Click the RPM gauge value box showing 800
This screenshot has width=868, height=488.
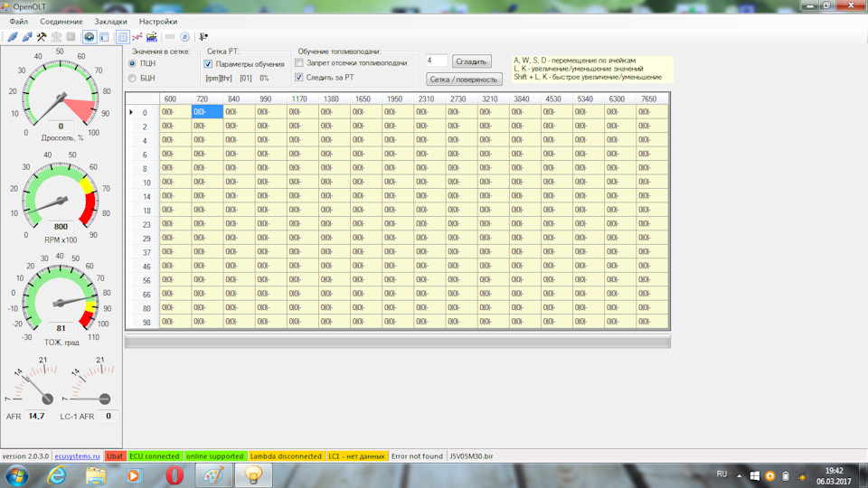coord(61,226)
